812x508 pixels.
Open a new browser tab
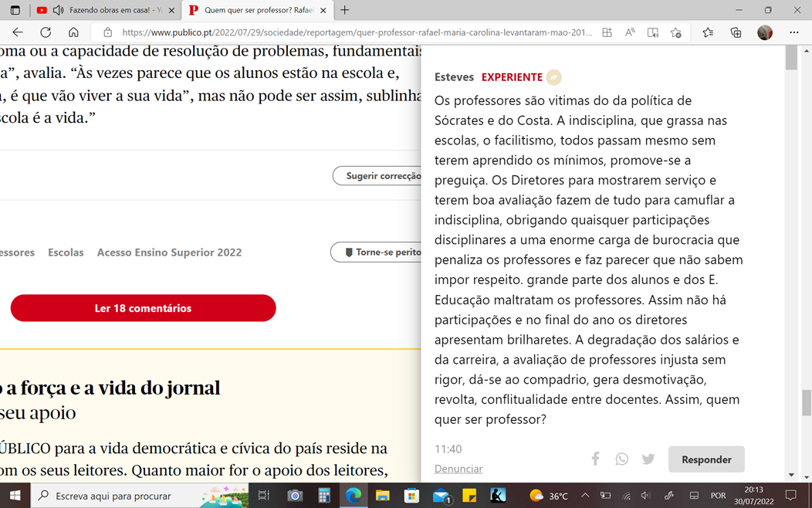(345, 10)
